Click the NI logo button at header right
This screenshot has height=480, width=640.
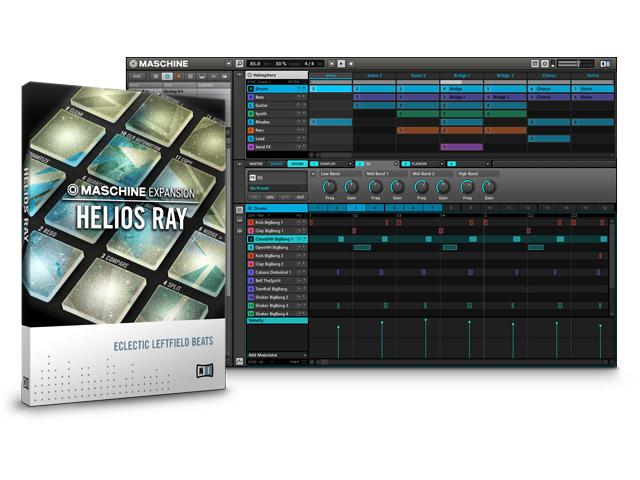pyautogui.click(x=605, y=64)
